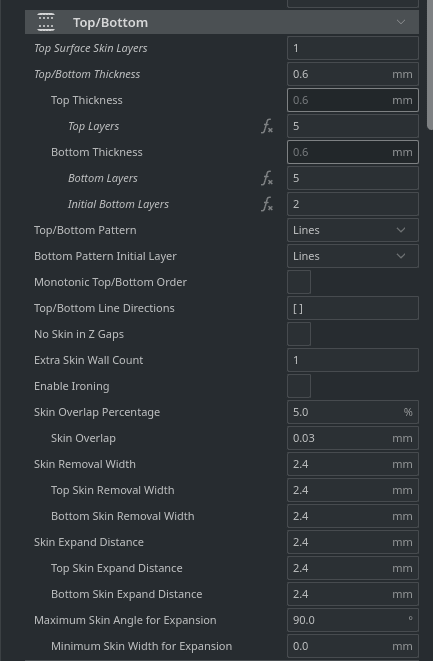Click the Top/Bottom section header title
The image size is (433, 661).
click(110, 22)
